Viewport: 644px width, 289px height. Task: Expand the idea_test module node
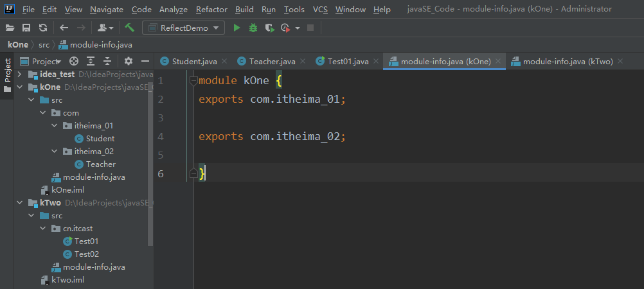pos(19,74)
